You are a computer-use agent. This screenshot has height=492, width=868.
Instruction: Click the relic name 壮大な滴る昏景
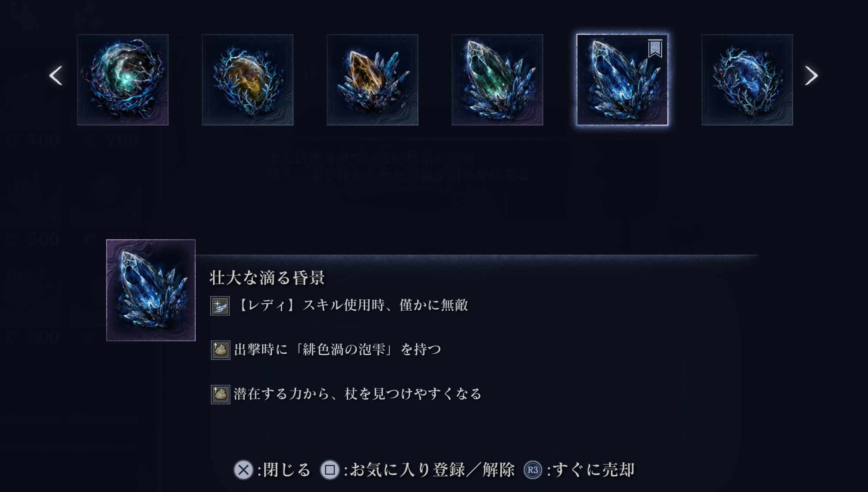[x=267, y=278]
